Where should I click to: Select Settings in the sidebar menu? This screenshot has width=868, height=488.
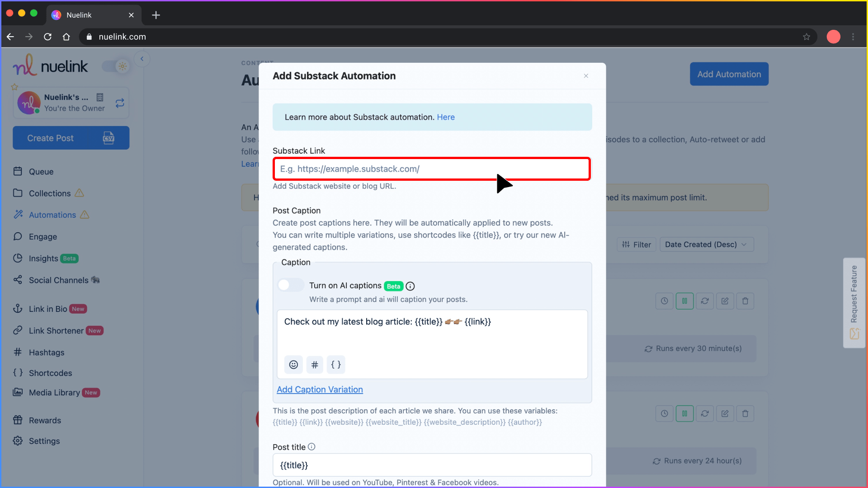tap(43, 441)
